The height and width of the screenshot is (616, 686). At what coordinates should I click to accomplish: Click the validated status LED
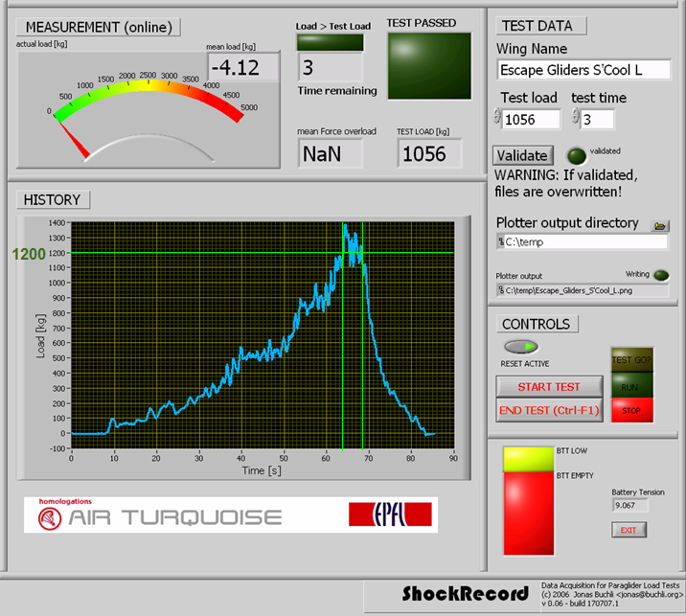(x=575, y=156)
